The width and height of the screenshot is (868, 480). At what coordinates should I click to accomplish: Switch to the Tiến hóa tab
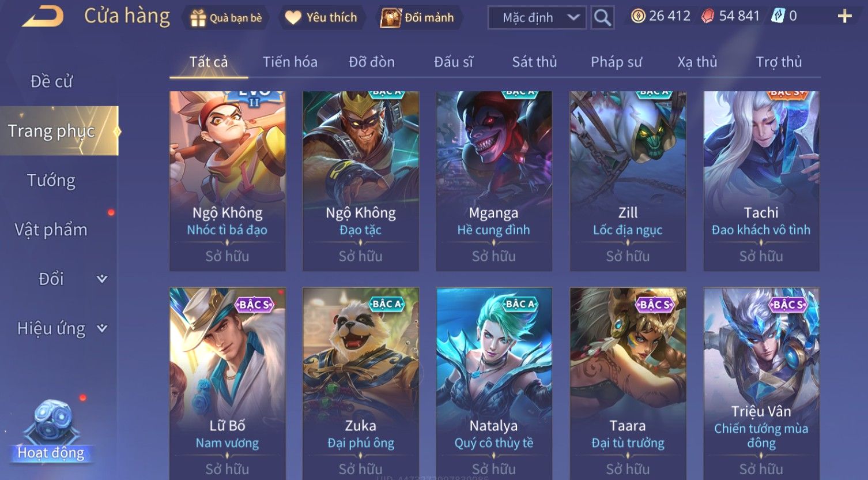tap(290, 62)
